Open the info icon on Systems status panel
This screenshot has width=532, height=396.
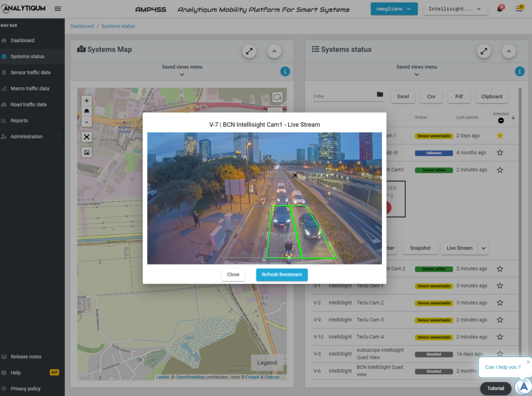coord(520,72)
